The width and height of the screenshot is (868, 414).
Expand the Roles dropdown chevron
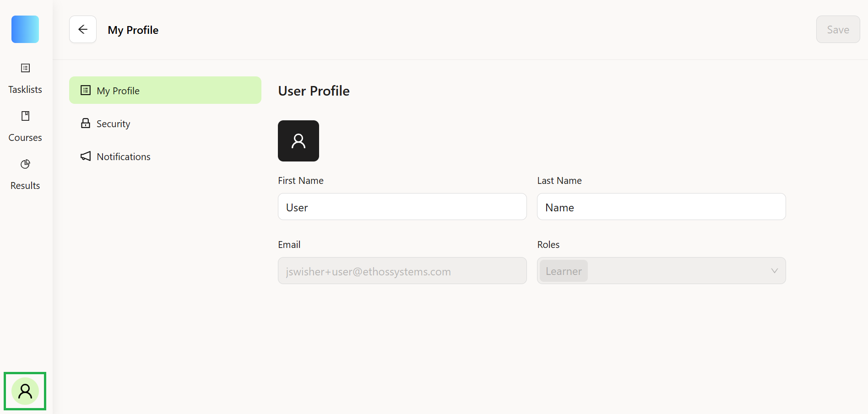pyautogui.click(x=774, y=271)
